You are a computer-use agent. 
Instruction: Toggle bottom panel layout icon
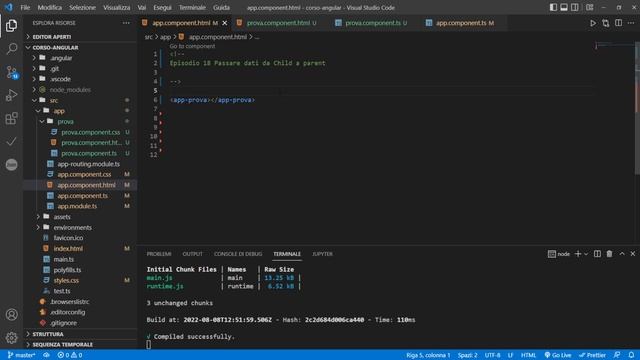564,7
